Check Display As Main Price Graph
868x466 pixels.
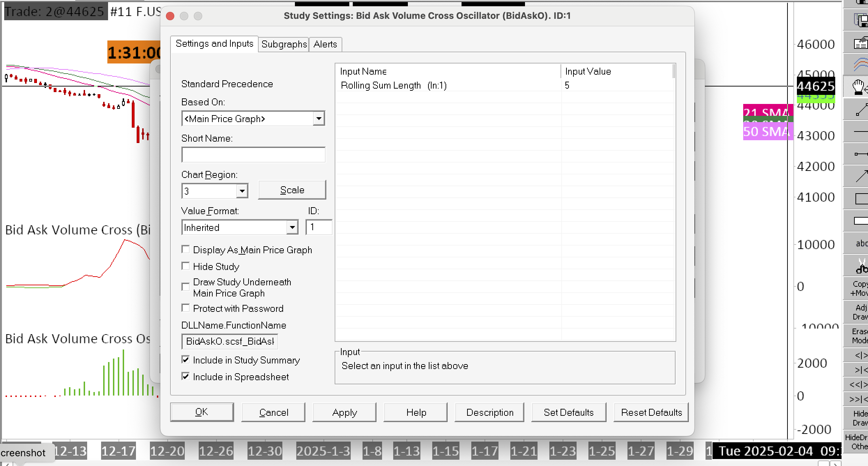coord(186,250)
